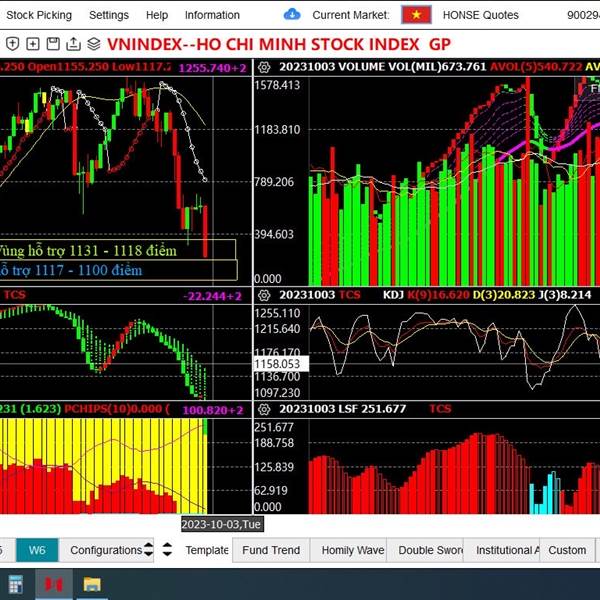Screen dimensions: 600x600
Task: Click the 62.919 LSF axis value
Action: [x=271, y=491]
